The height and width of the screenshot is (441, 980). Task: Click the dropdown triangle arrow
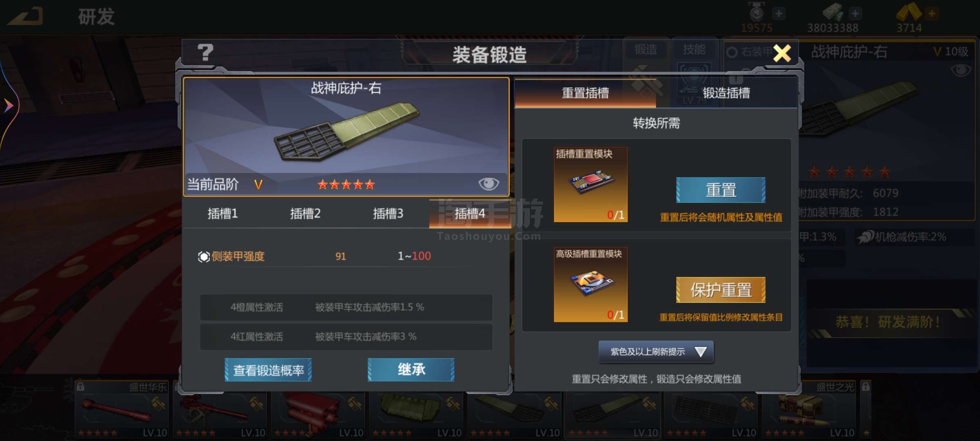click(x=700, y=352)
